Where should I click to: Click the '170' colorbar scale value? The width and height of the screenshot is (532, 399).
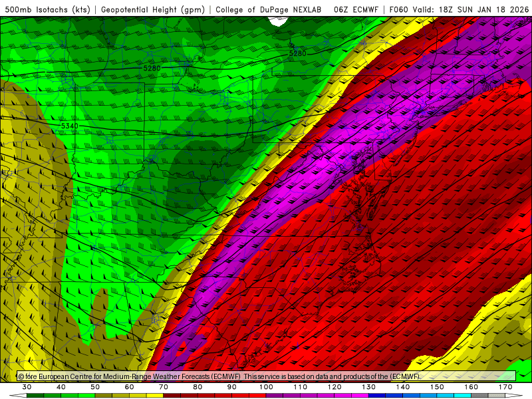coord(505,387)
